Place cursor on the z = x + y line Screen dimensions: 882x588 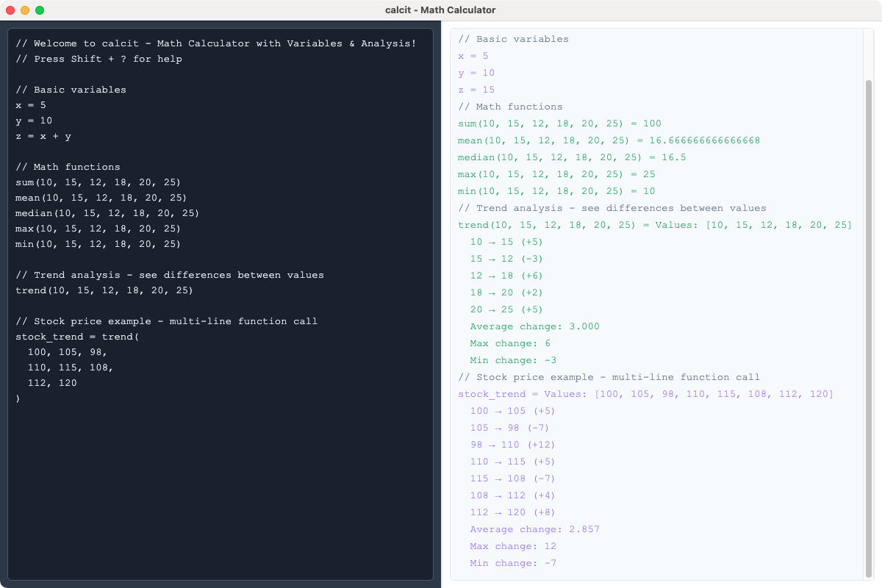click(43, 135)
